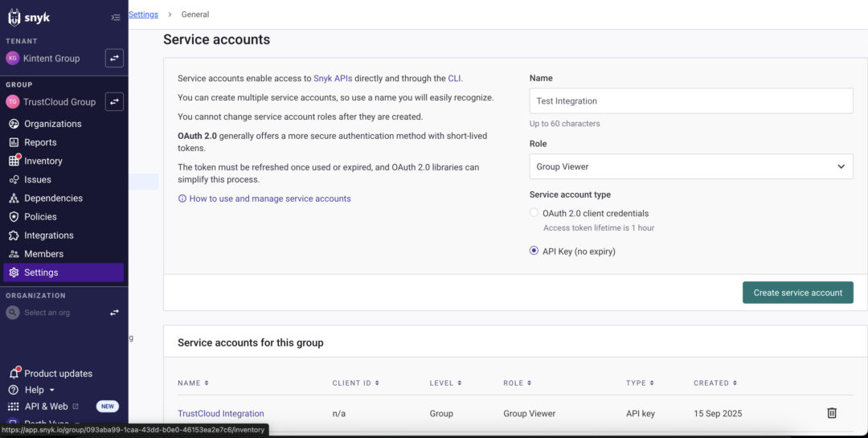Viewport: 868px width, 438px height.
Task: Delete the TrustCloud Integration service account
Action: [x=832, y=413]
